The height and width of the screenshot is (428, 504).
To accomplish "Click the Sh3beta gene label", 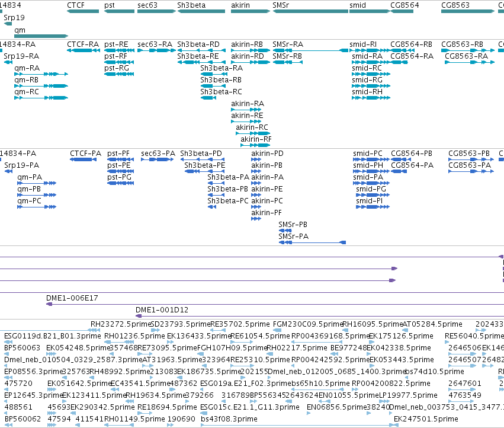I will [x=191, y=5].
